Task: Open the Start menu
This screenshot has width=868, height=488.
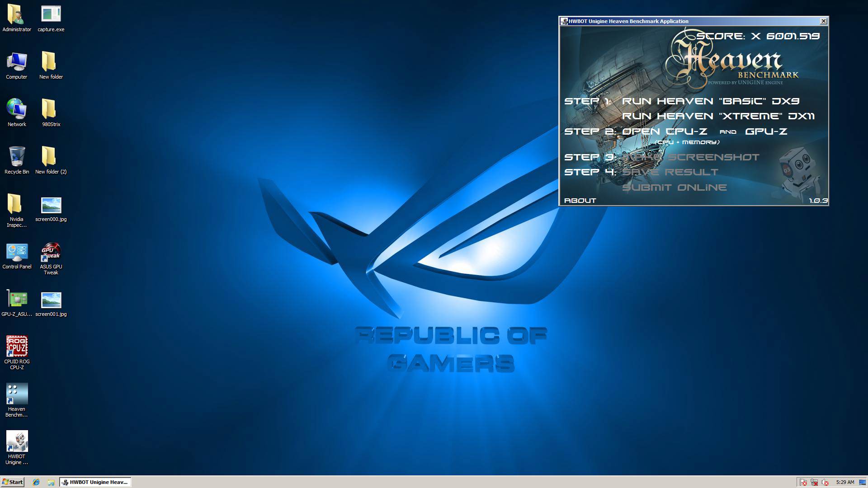Action: 12,482
